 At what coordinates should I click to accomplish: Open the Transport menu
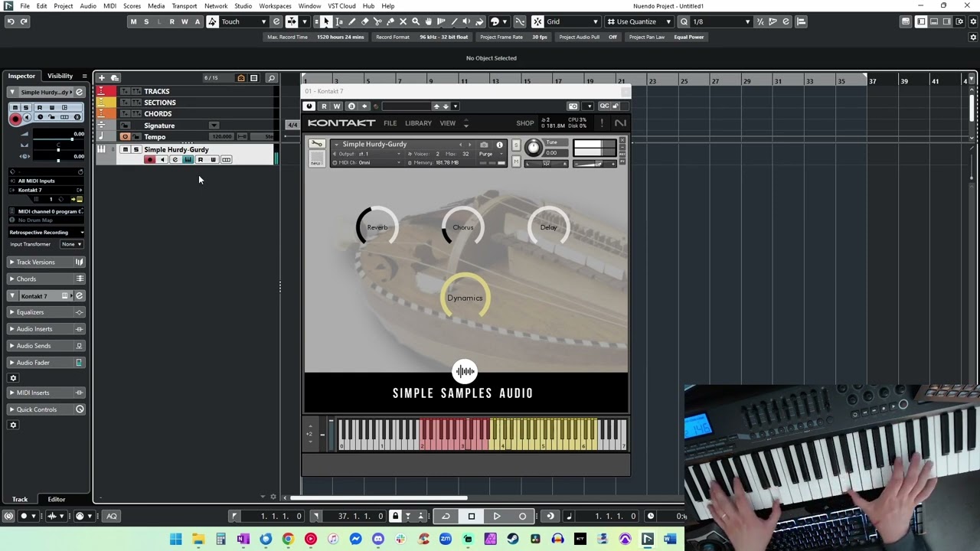pyautogui.click(x=184, y=5)
